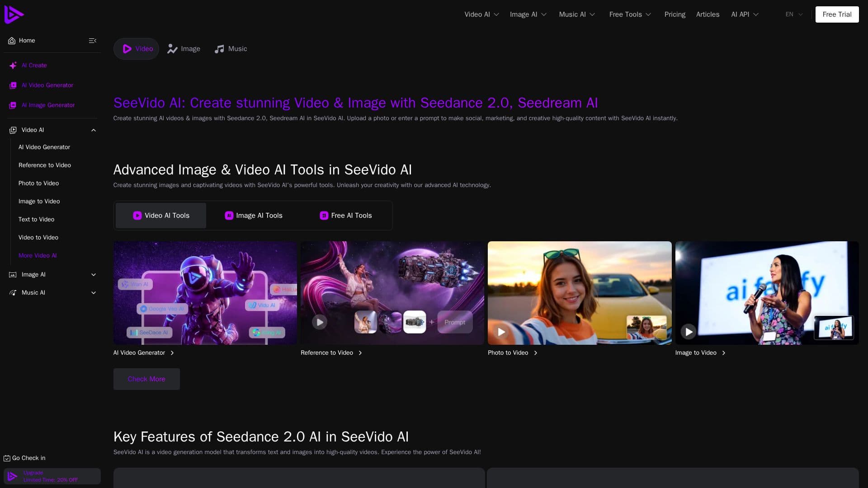The width and height of the screenshot is (868, 488).
Task: Open the Image AI top menu dropdown
Action: [x=528, y=14]
